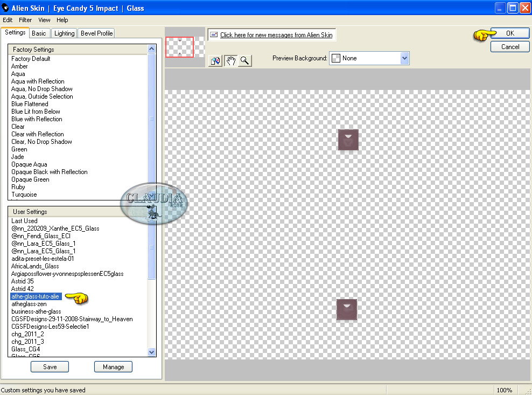The width and height of the screenshot is (532, 395).
Task: Toggle the original/preview compare icon
Action: pos(215,61)
